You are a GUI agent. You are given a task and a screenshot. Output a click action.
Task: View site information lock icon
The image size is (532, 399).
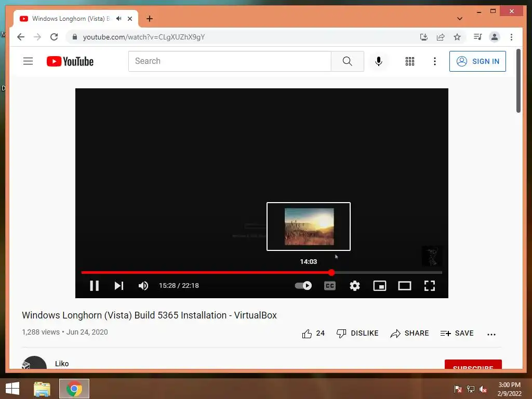pyautogui.click(x=75, y=37)
